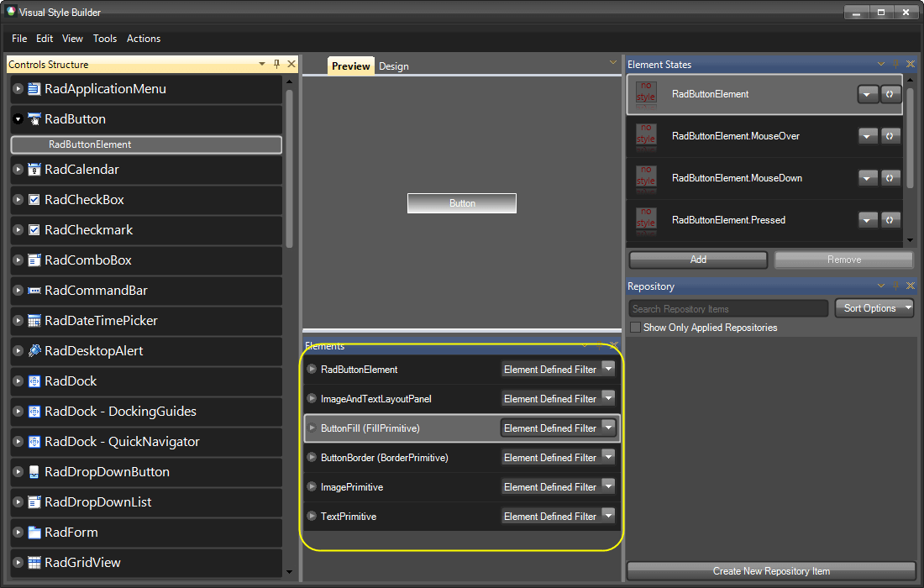Open the Element Defined Filter dropdown for ButtonFill

pos(610,428)
